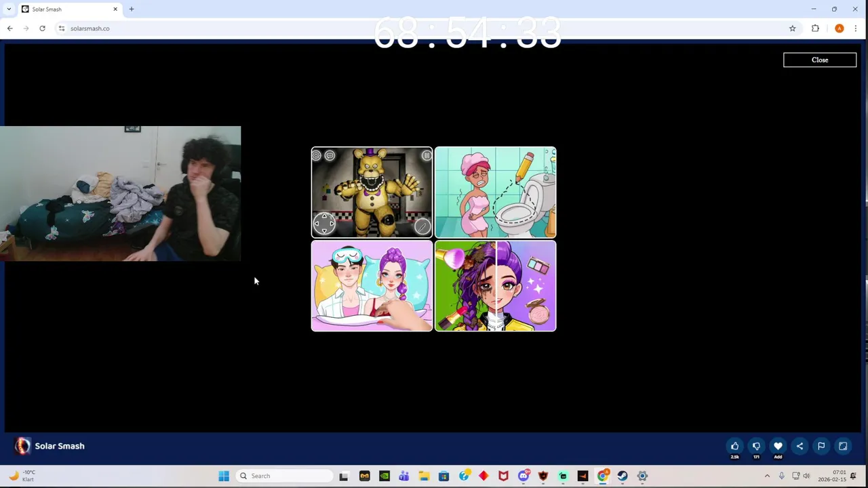
Task: Bookmark this page with star icon
Action: tap(792, 28)
